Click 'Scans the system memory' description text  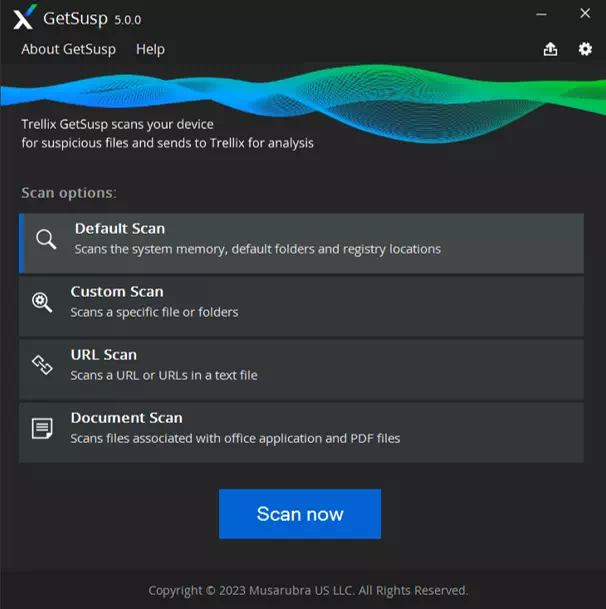pos(258,249)
